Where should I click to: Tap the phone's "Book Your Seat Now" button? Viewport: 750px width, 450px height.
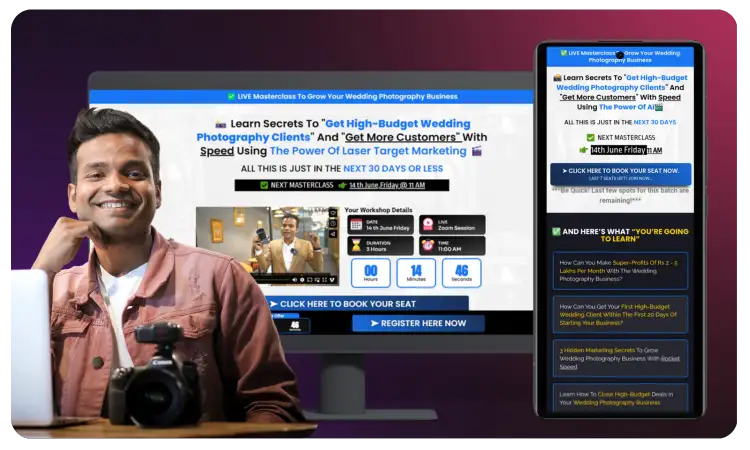click(620, 172)
